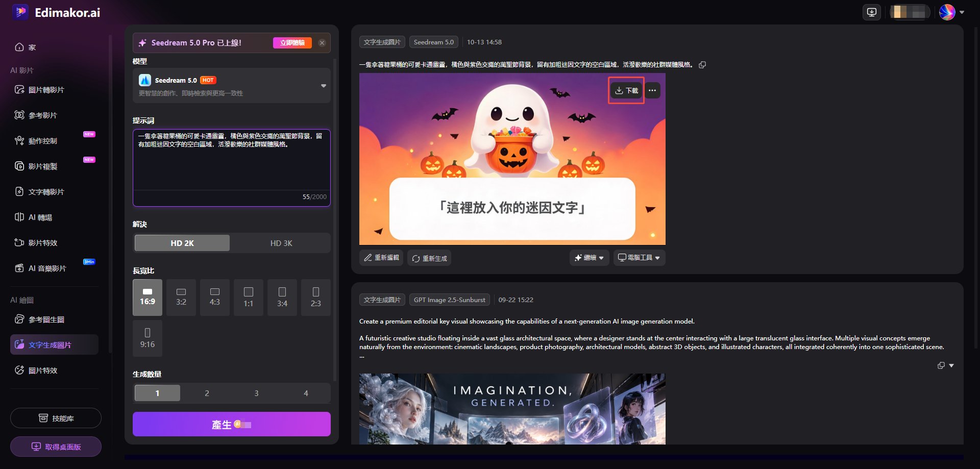Image resolution: width=980 pixels, height=469 pixels.
Task: Click the colorful user avatar icon
Action: (x=947, y=12)
